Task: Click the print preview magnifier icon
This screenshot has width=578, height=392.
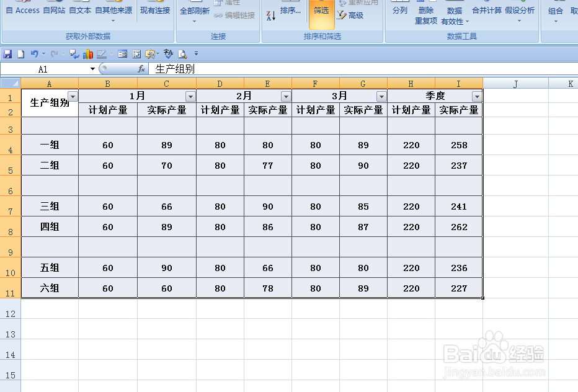Action: 182,53
